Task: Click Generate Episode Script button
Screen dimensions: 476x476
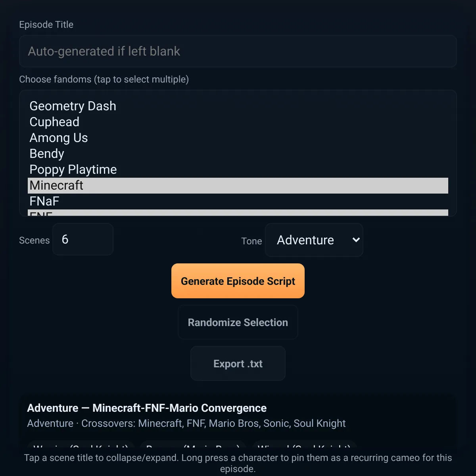Action: [238, 281]
